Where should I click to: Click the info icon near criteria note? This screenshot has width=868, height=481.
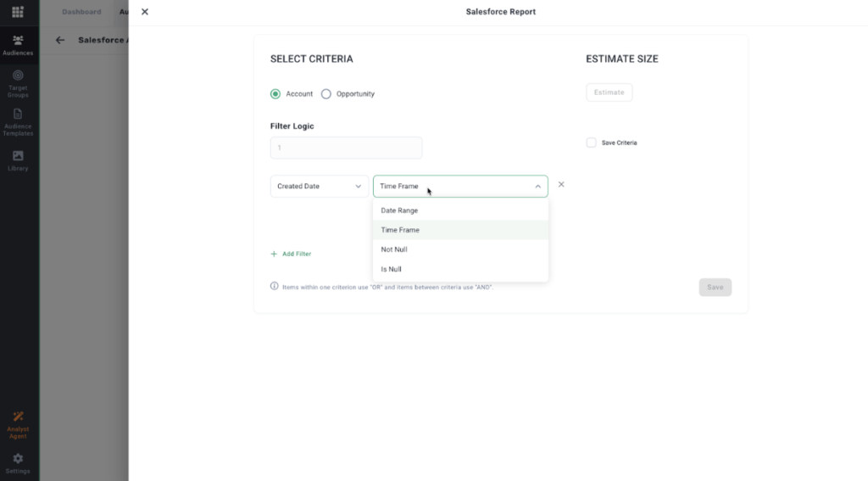[x=274, y=286]
